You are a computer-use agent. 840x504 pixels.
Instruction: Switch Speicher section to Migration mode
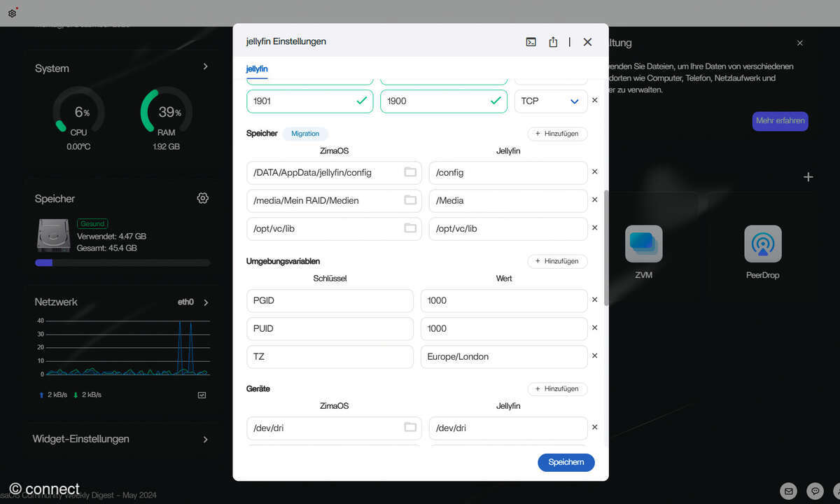click(305, 133)
